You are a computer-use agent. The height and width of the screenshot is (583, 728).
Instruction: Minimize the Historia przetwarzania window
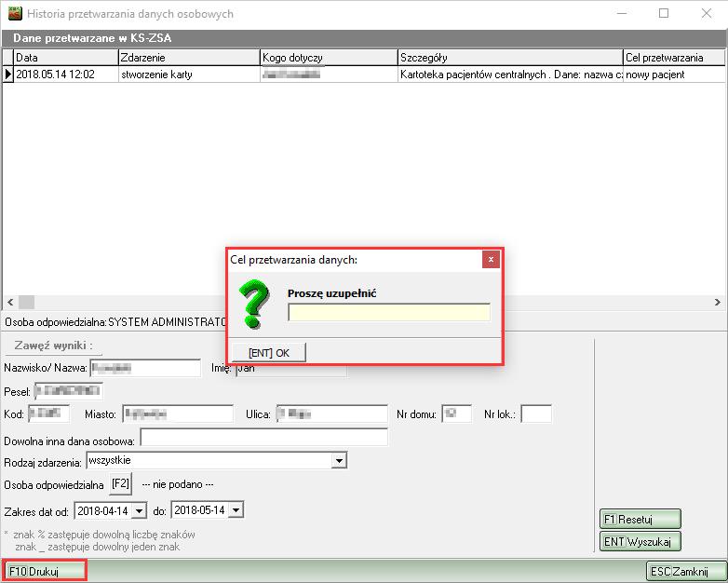pos(622,13)
